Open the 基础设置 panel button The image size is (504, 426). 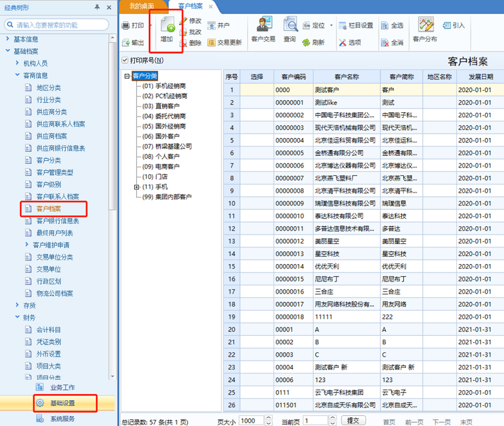coord(62,403)
